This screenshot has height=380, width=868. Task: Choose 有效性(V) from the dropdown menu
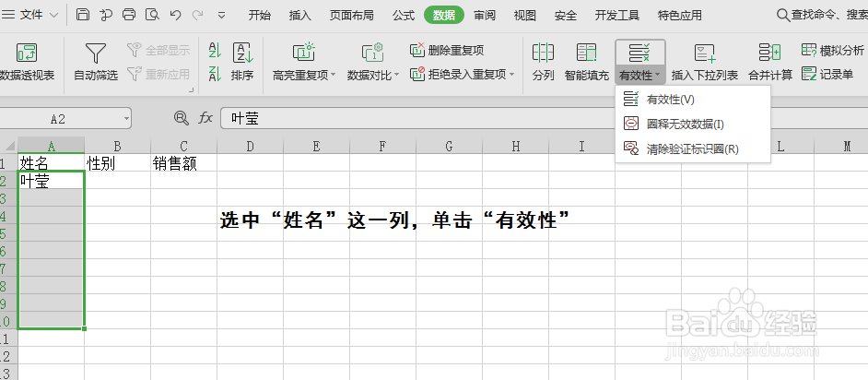pyautogui.click(x=693, y=100)
